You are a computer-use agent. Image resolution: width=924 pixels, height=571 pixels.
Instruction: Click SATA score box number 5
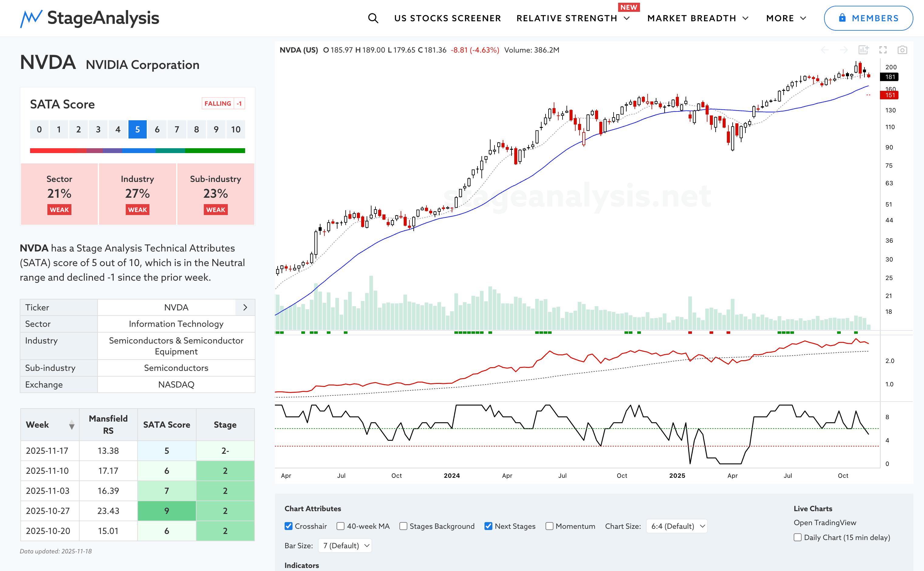point(138,129)
